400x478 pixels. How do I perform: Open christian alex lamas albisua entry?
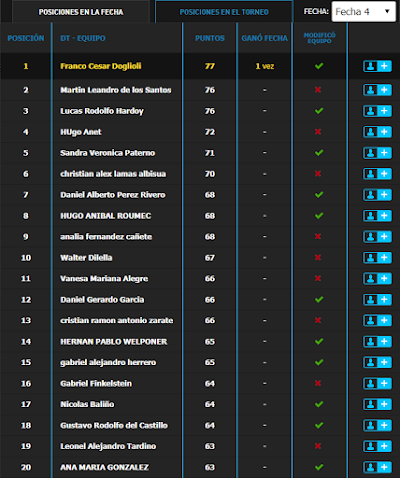[x=113, y=174]
